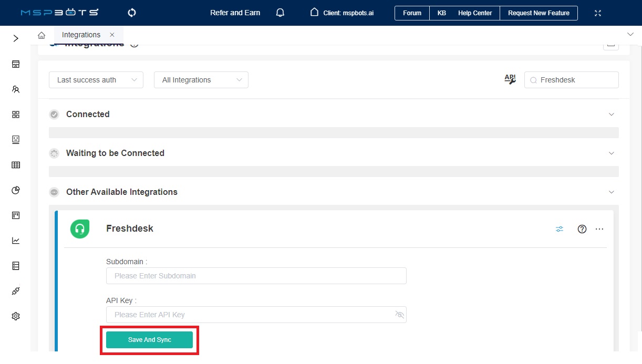The image size is (642, 364).
Task: Open the All Integrations filter dropdown
Action: click(x=201, y=79)
